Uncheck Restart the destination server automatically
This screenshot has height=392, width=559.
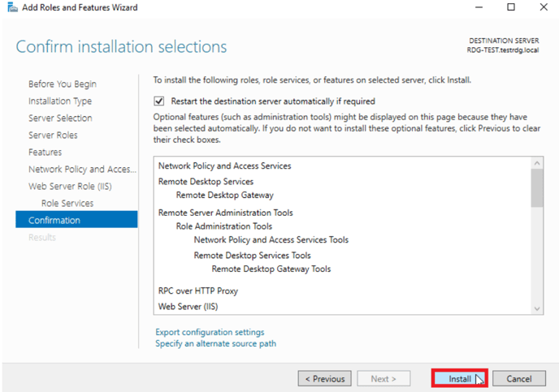(x=159, y=101)
